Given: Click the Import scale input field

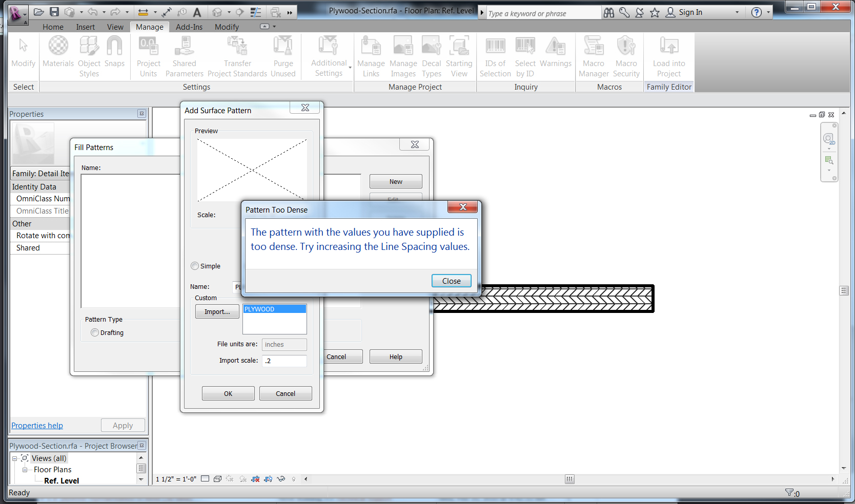Looking at the screenshot, I should coord(284,361).
